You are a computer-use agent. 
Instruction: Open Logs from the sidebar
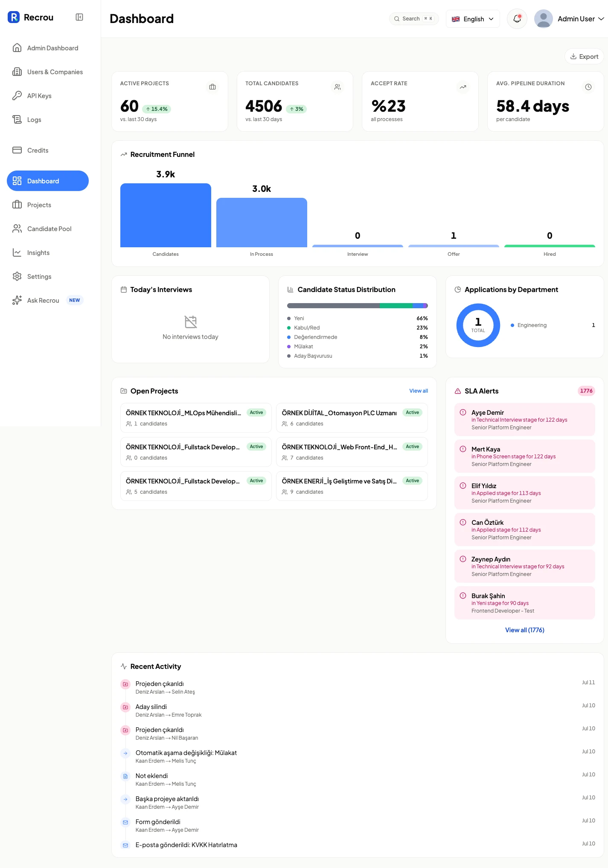pyautogui.click(x=48, y=119)
